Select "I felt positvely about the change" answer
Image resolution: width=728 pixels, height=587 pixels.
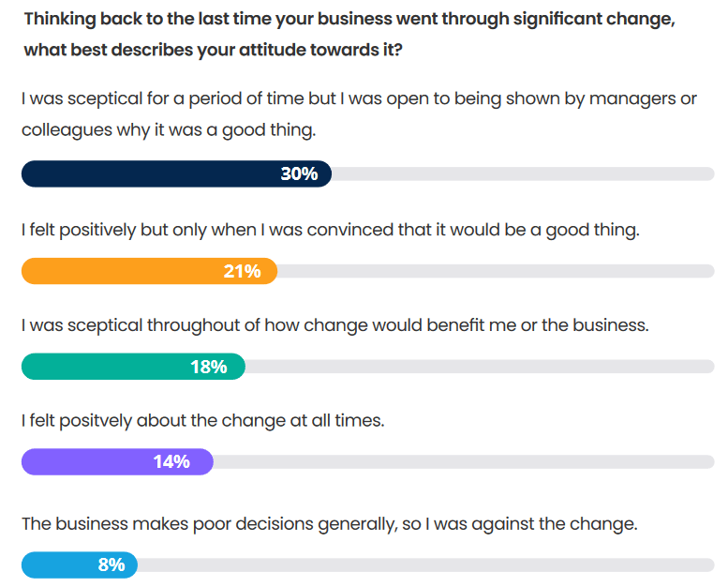[202, 421]
